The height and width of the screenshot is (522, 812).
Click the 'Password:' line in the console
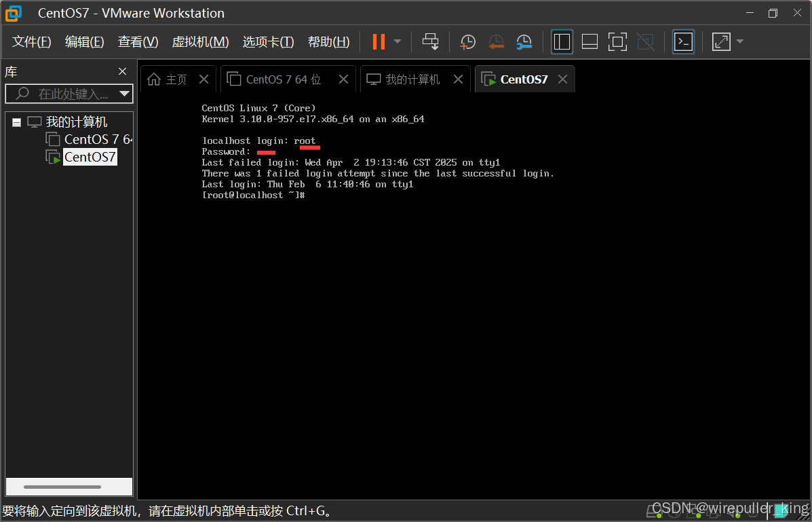[x=226, y=152]
